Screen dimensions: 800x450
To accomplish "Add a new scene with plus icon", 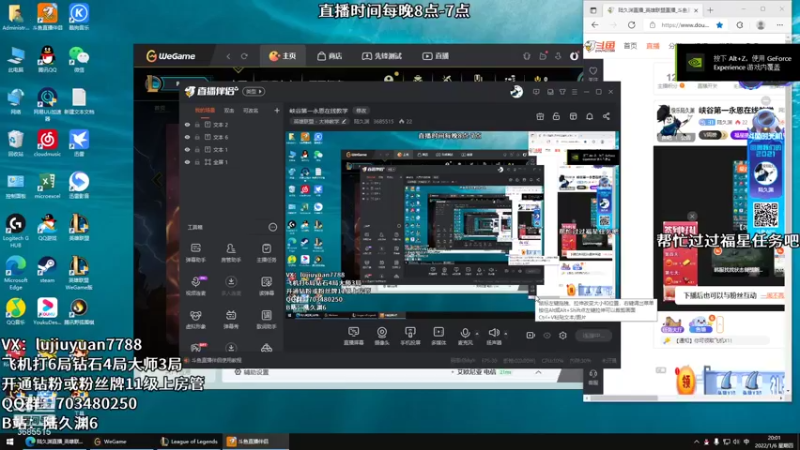I will tap(277, 110).
